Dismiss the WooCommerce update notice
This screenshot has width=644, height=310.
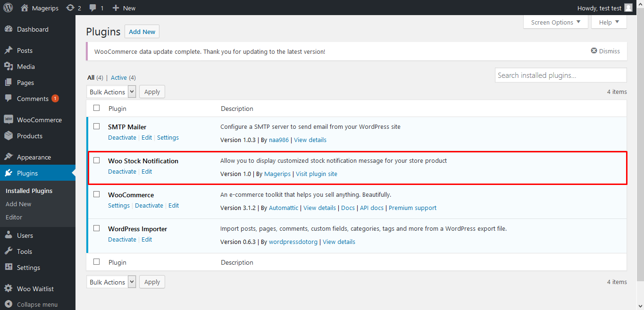pos(605,51)
